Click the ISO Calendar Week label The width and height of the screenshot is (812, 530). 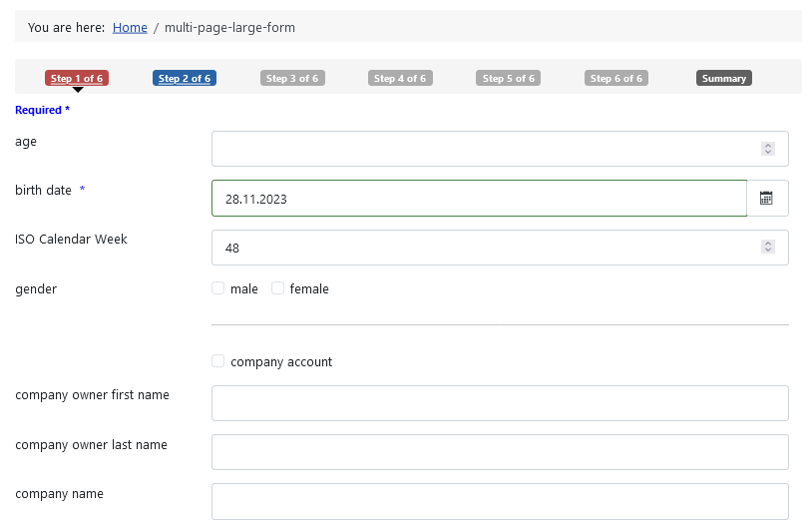coord(71,239)
